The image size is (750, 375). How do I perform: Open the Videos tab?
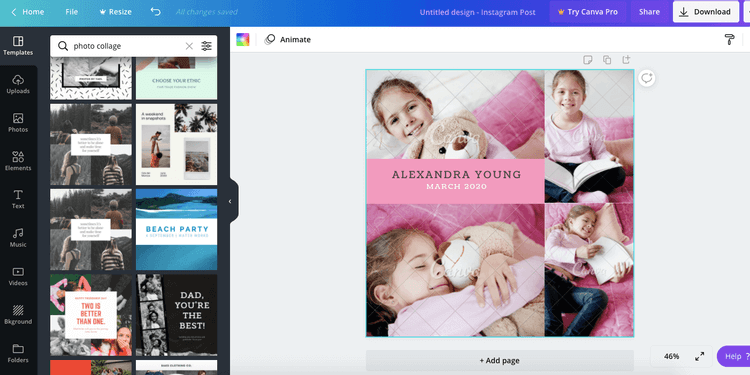point(18,276)
